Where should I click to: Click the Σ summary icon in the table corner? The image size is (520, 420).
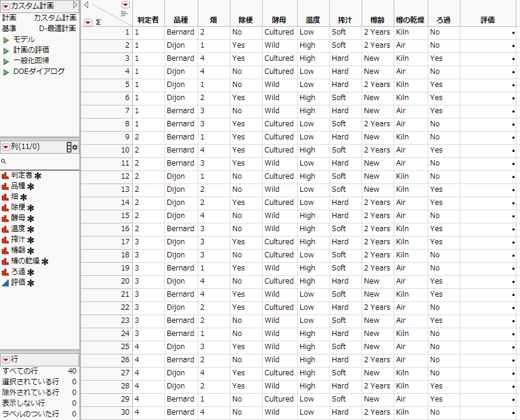98,22
